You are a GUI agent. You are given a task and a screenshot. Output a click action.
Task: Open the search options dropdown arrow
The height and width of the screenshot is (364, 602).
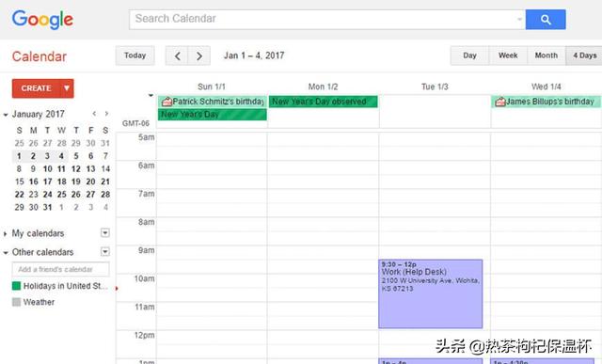point(519,19)
